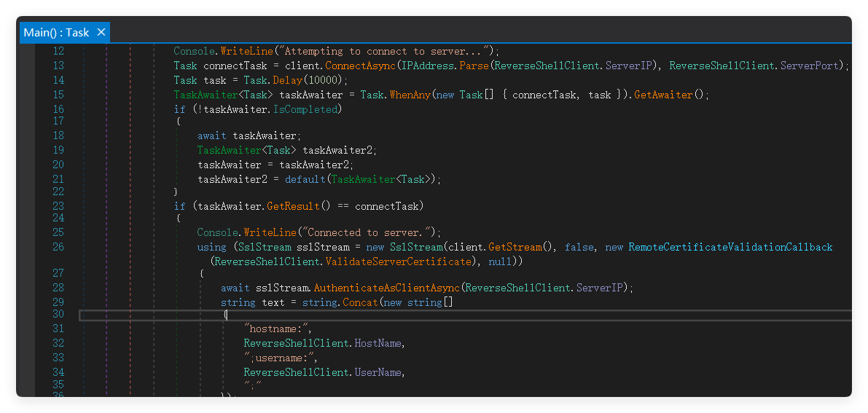Click opening brace on line 24

point(179,218)
